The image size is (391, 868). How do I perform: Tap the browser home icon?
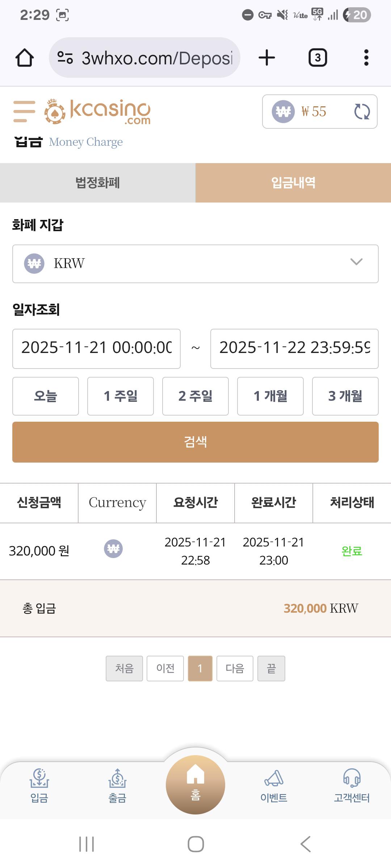[x=25, y=58]
